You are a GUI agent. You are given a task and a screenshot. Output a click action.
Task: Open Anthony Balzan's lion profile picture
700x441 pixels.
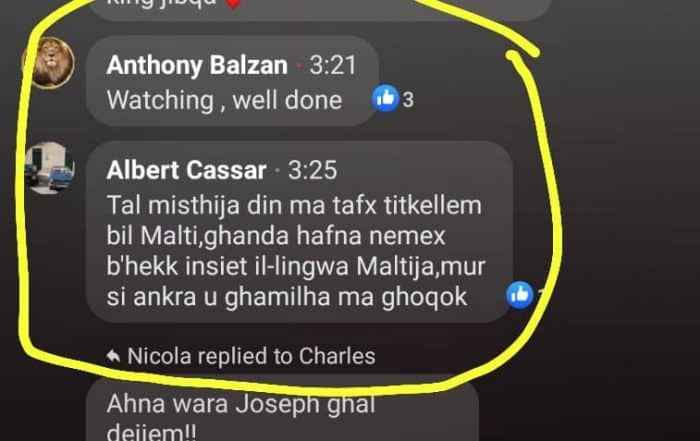point(49,63)
